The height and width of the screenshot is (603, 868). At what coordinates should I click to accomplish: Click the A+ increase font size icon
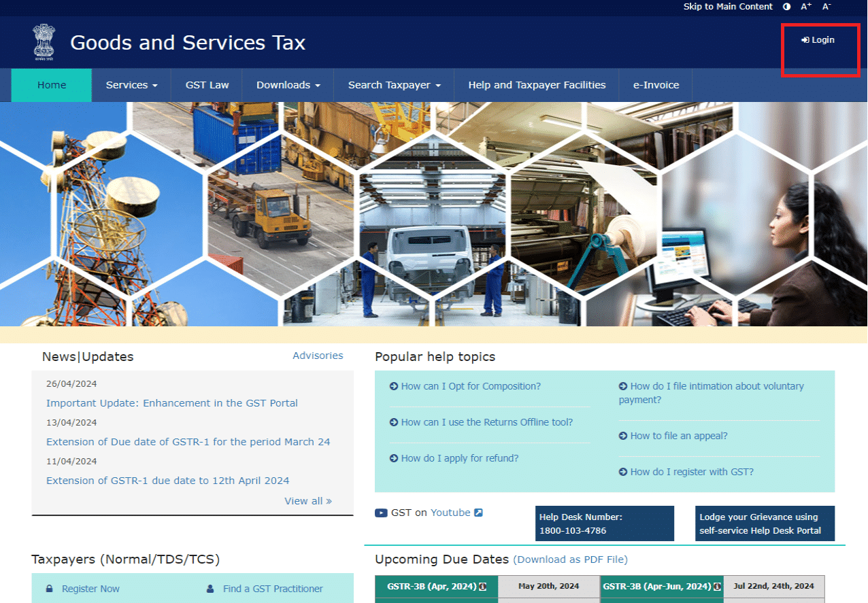tap(805, 6)
